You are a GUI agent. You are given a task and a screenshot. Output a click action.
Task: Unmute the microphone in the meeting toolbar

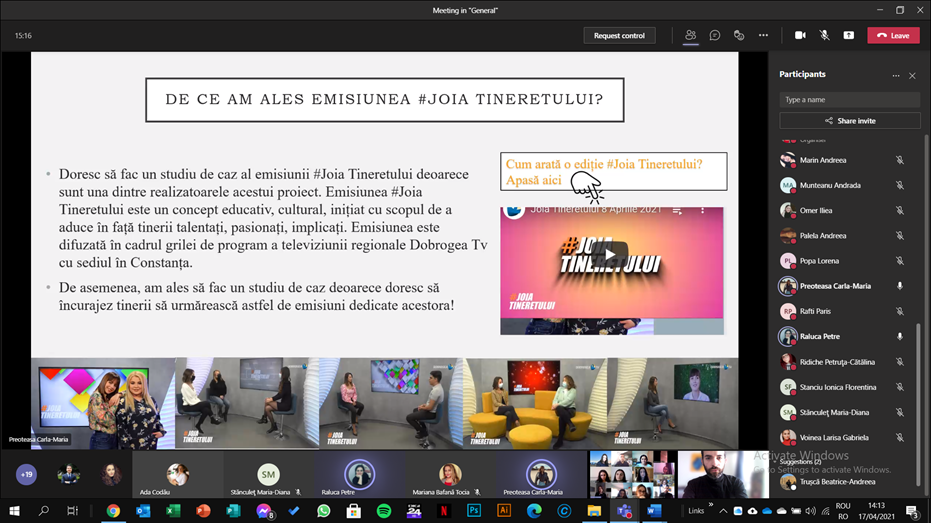point(824,35)
